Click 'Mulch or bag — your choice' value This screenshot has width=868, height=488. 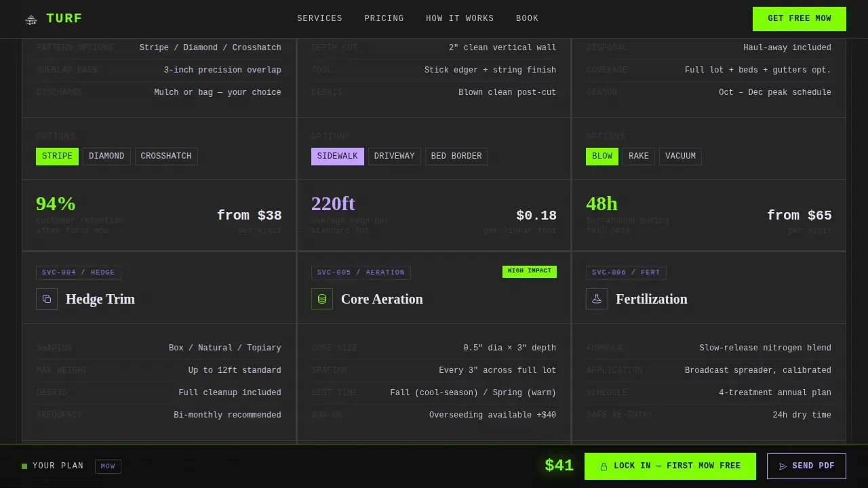pyautogui.click(x=218, y=92)
